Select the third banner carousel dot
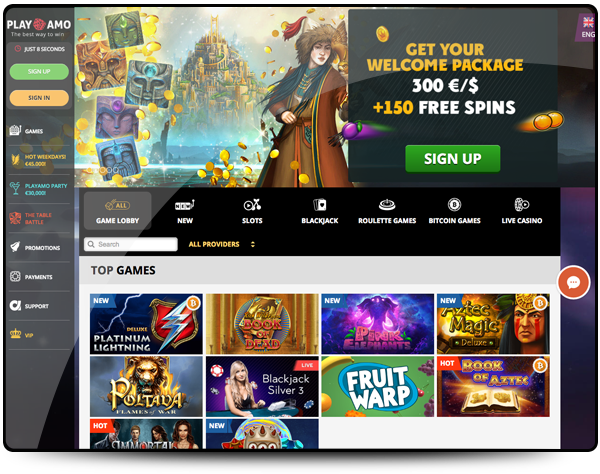The image size is (600, 474). tap(116, 169)
